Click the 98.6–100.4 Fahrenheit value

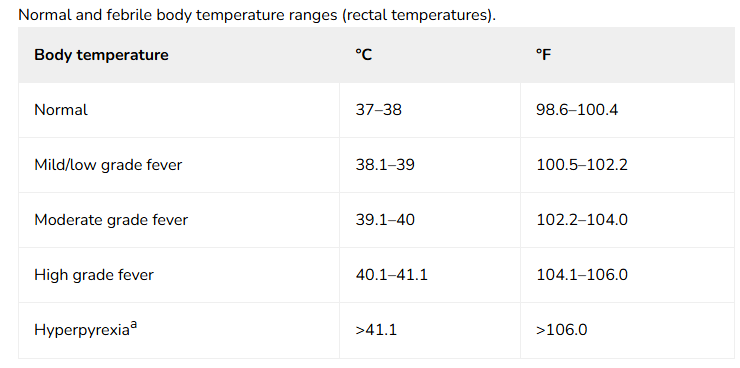click(577, 110)
